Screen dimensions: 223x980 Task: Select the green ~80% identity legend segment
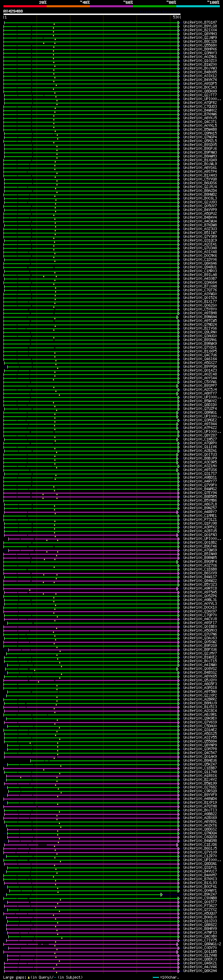coord(155,6)
